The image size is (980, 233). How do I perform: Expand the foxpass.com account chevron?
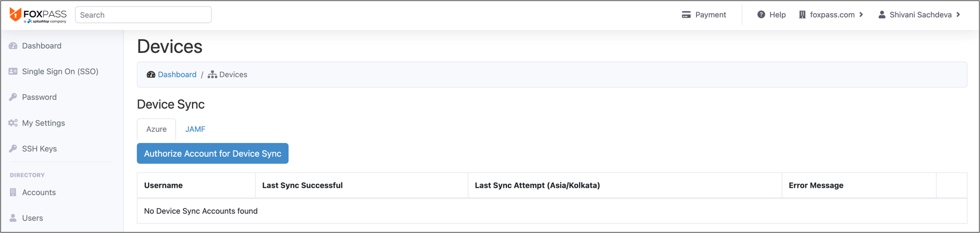coord(861,15)
